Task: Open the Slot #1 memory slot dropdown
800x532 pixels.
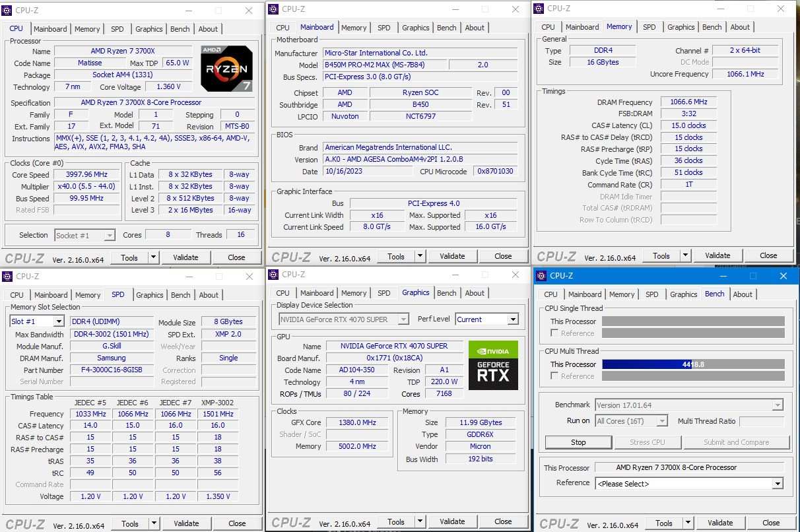Action: click(x=58, y=321)
